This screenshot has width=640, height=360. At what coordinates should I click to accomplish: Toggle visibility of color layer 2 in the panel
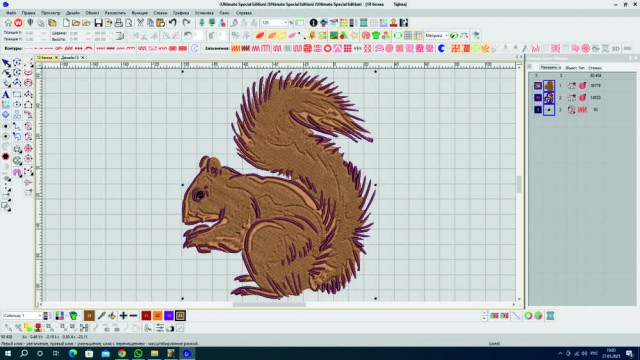tap(538, 98)
